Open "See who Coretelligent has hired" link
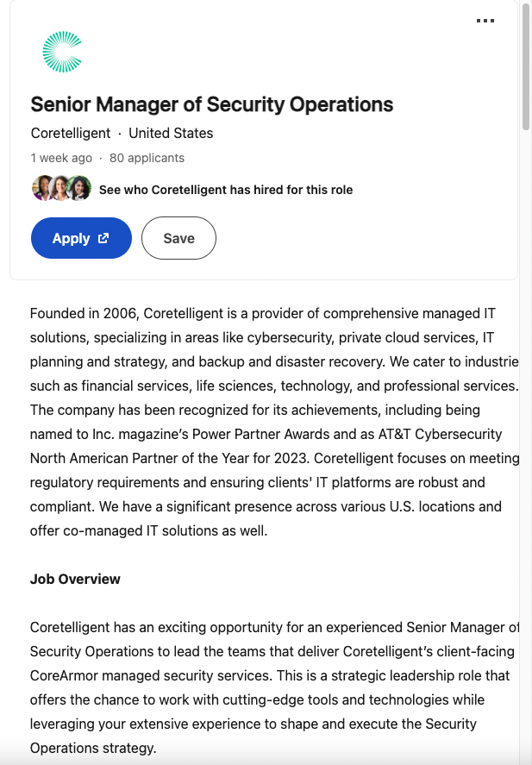 coord(226,190)
